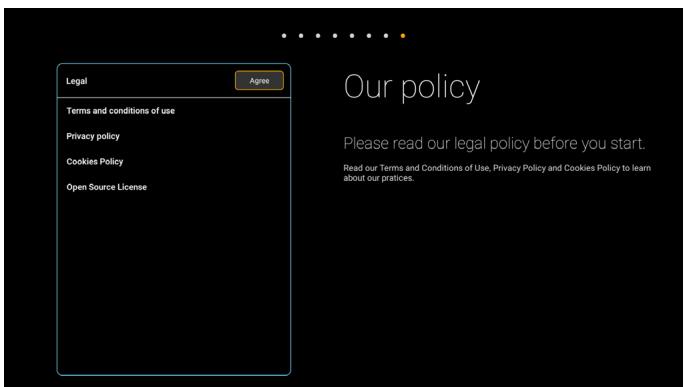Go to the first setup step dot
The height and width of the screenshot is (387, 684).
284,36
